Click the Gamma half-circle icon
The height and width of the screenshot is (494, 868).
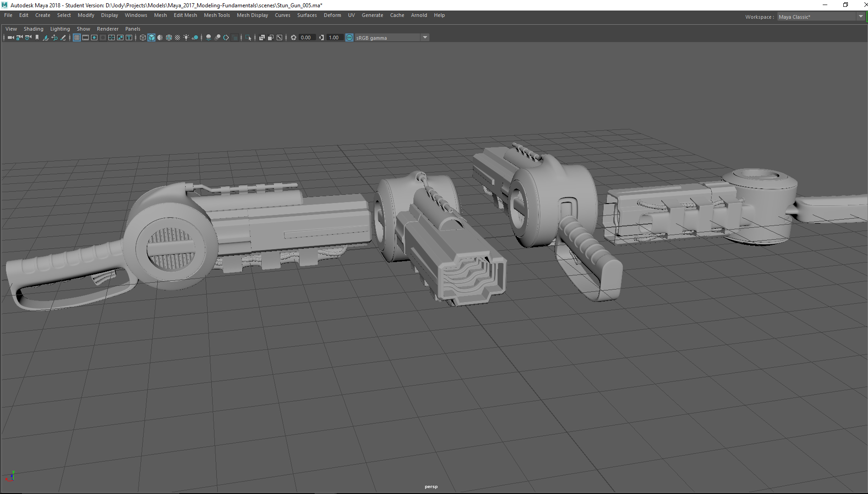pos(321,38)
